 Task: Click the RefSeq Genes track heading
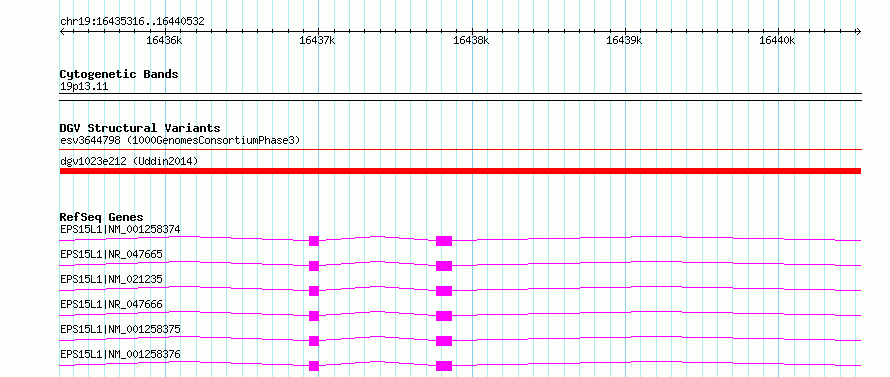[102, 217]
